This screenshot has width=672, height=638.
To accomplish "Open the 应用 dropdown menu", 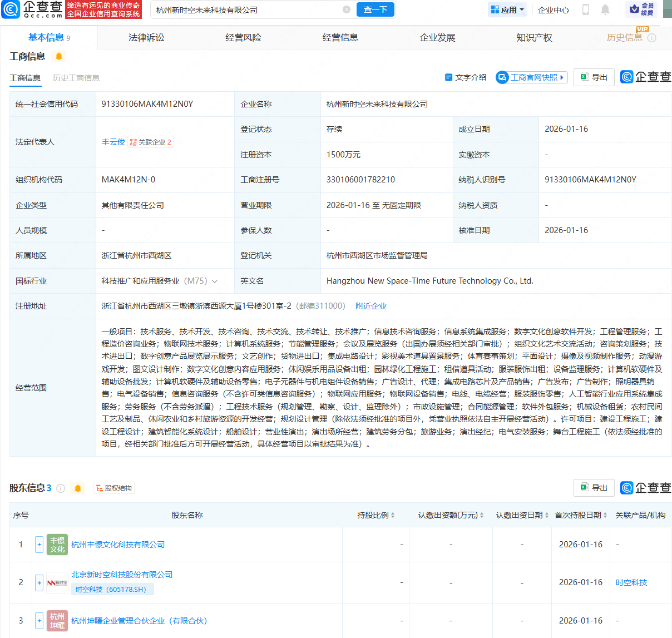I will click(507, 9).
